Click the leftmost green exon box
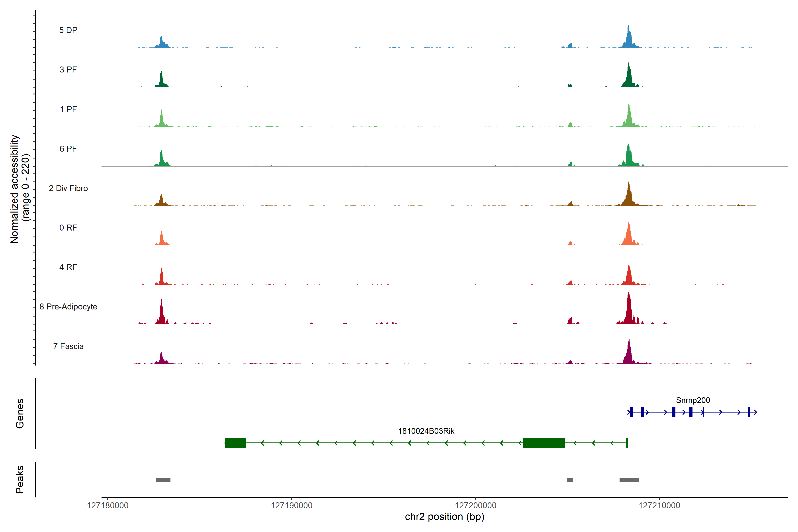Image resolution: width=798 pixels, height=532 pixels. 235,443
